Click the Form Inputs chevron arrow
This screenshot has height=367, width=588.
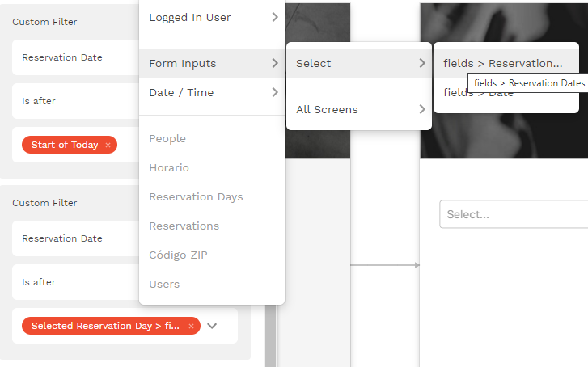(x=275, y=63)
